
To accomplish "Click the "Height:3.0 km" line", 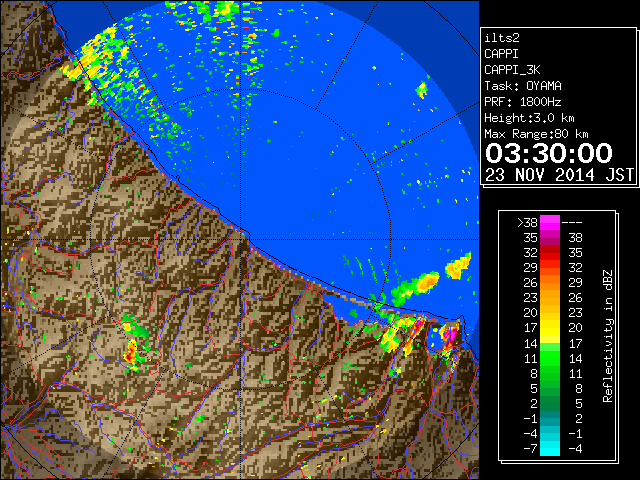I will [529, 118].
